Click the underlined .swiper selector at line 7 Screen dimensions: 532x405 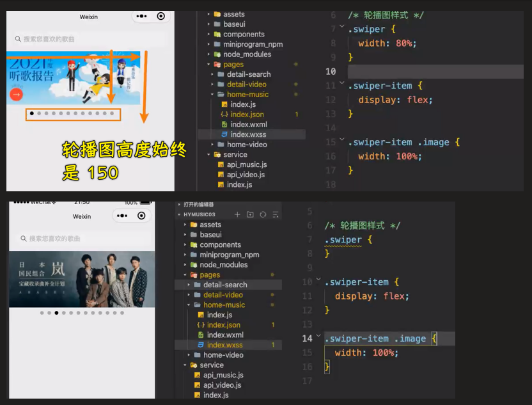pyautogui.click(x=343, y=240)
